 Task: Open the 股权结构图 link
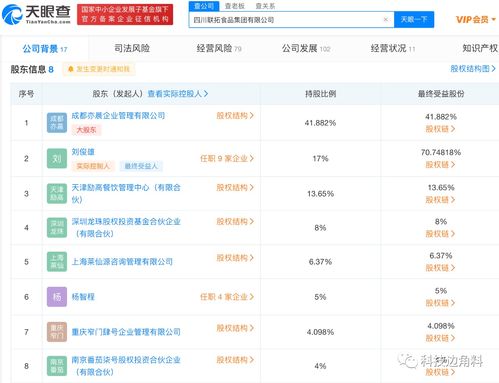click(473, 69)
